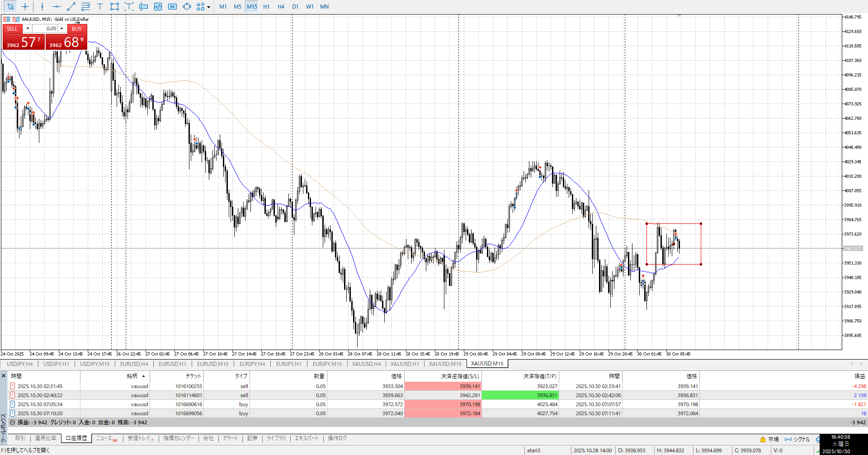The height and width of the screenshot is (455, 868).
Task: Collapse the profit summary row
Action: [13, 422]
